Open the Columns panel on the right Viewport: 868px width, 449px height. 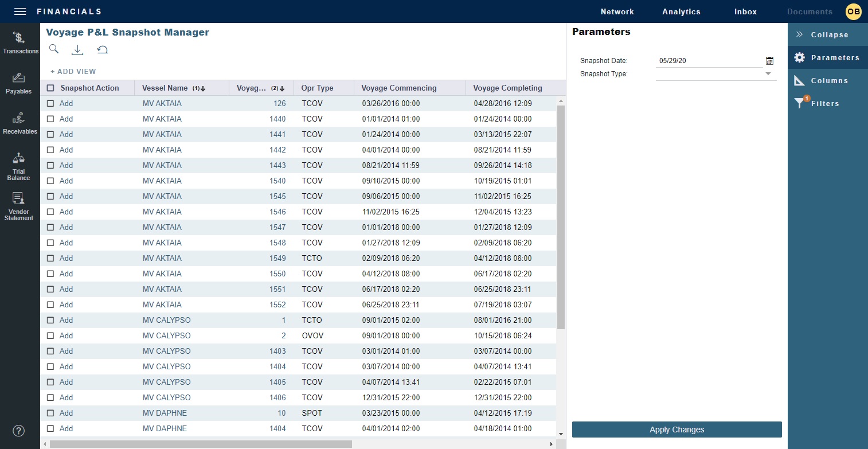[x=827, y=80]
